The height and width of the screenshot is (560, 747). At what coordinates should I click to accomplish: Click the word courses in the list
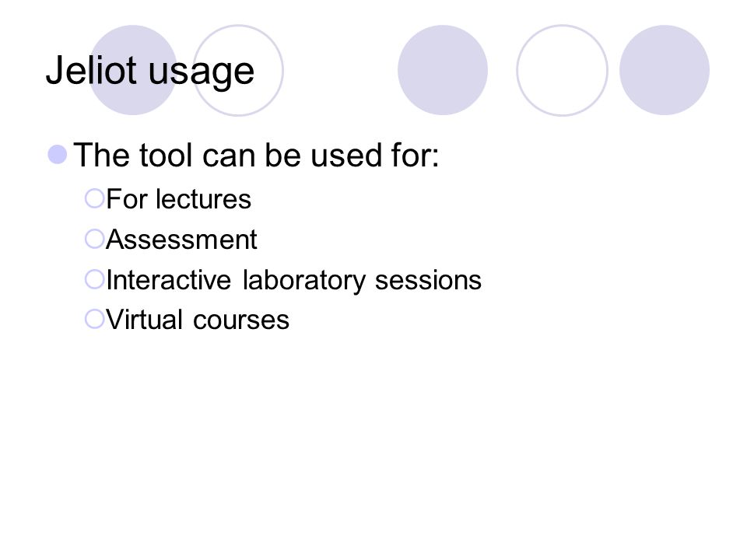[x=241, y=320]
